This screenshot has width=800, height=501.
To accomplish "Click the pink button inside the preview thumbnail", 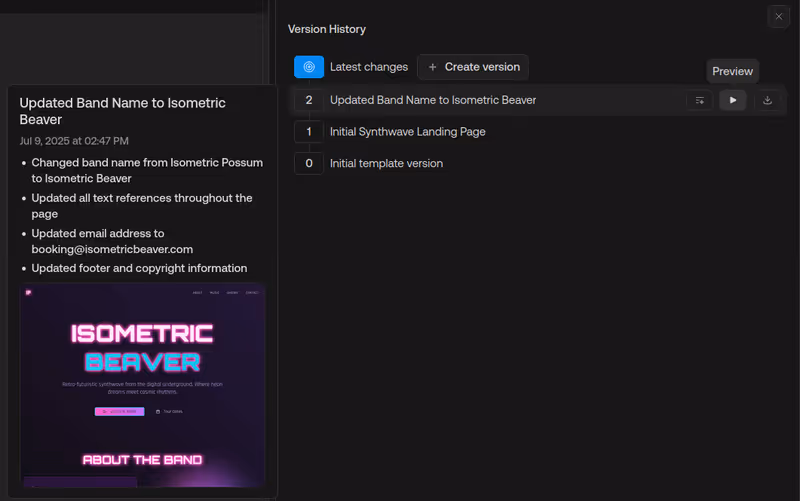I will (x=119, y=411).
